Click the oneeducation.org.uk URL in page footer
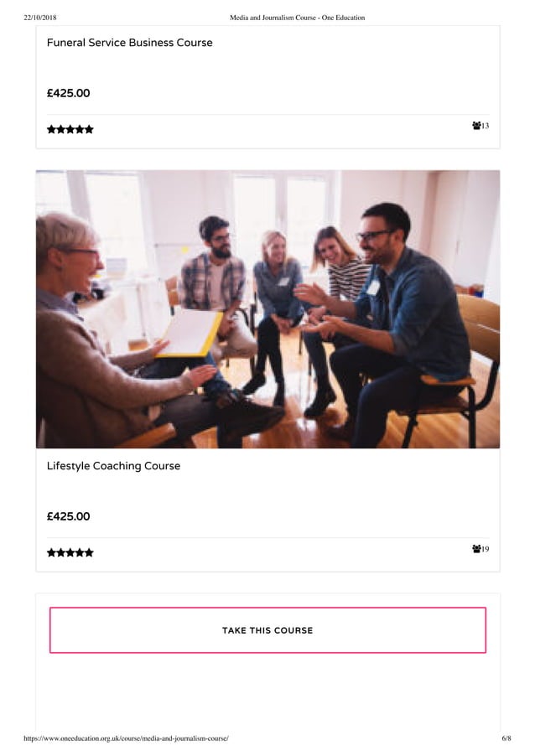Screen dimensions: 535x756 coord(126,738)
